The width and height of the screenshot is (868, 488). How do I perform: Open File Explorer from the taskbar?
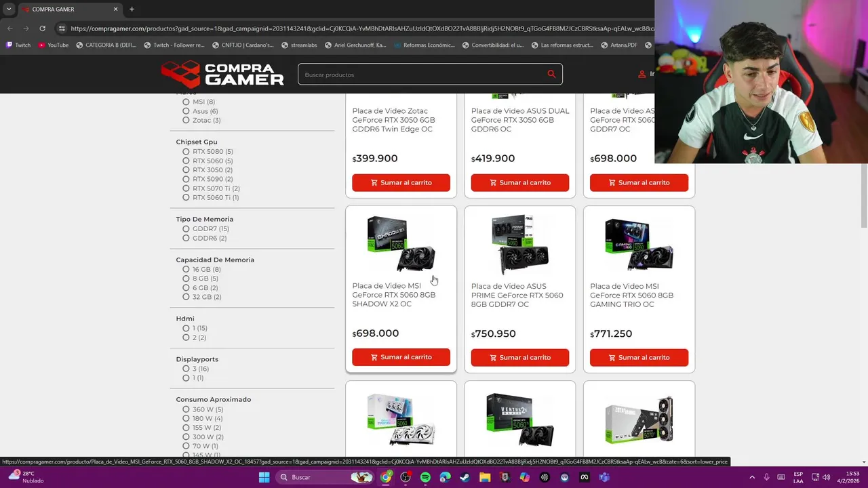coord(485,477)
